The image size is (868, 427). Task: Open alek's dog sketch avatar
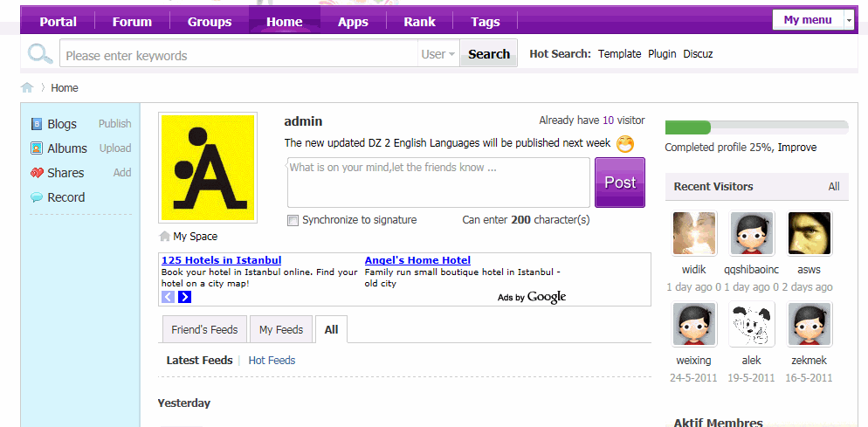752,324
